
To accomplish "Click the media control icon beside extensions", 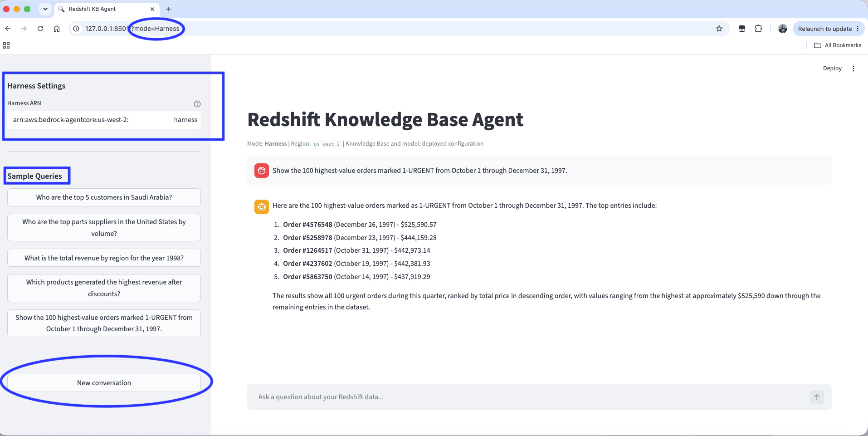I will tap(742, 29).
